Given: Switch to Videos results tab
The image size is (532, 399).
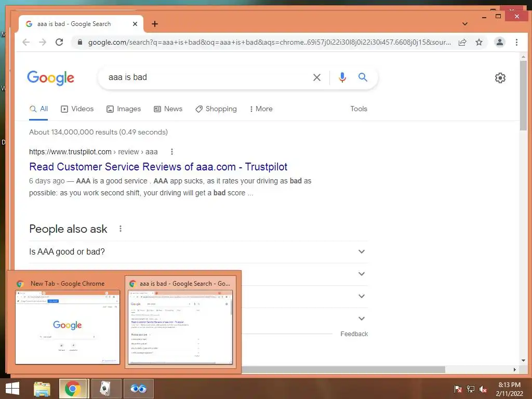Looking at the screenshot, I should 77,109.
